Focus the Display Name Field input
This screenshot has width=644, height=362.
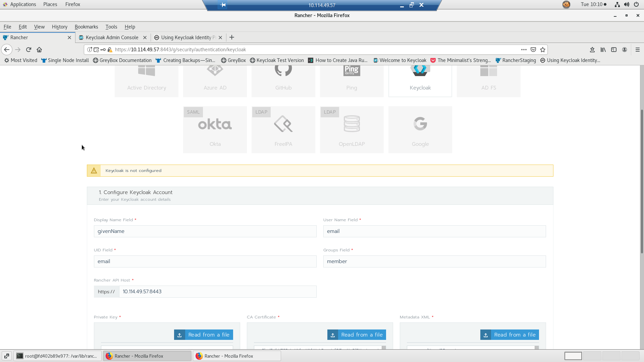205,231
